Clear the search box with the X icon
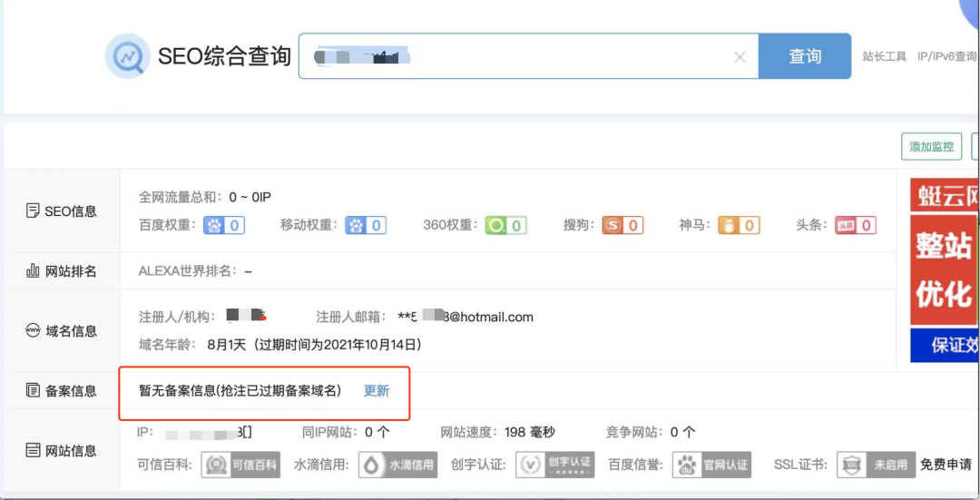The image size is (980, 500). tap(740, 57)
